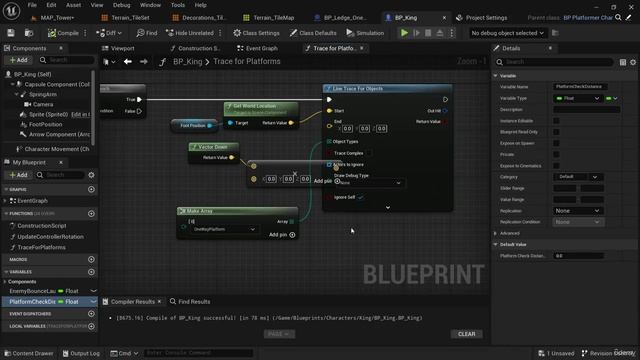This screenshot has height=360, width=640.
Task: Open the Variable Type Float dropdown
Action: (578, 98)
